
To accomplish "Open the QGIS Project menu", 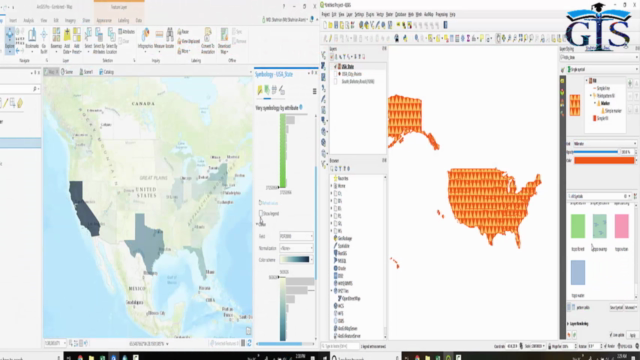I will click(325, 15).
